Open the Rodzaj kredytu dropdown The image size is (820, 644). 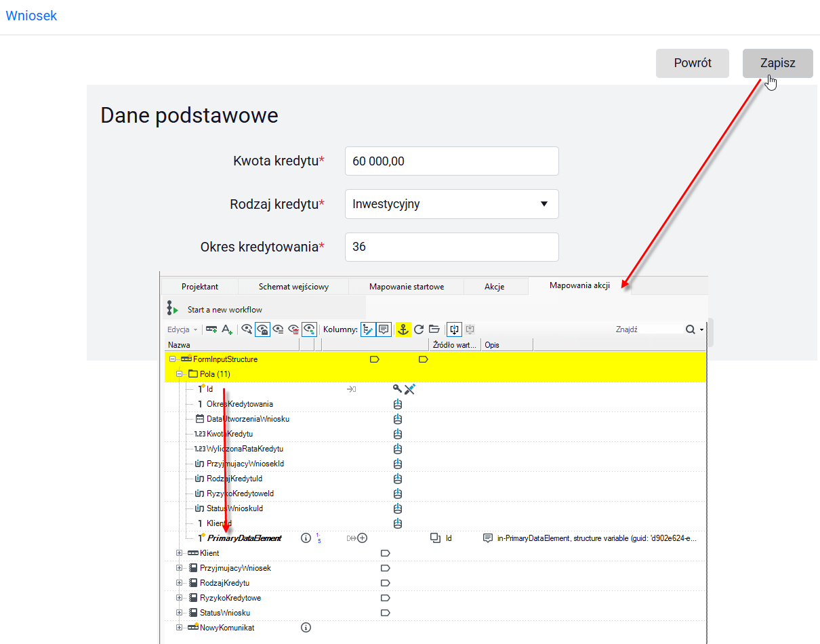(452, 204)
